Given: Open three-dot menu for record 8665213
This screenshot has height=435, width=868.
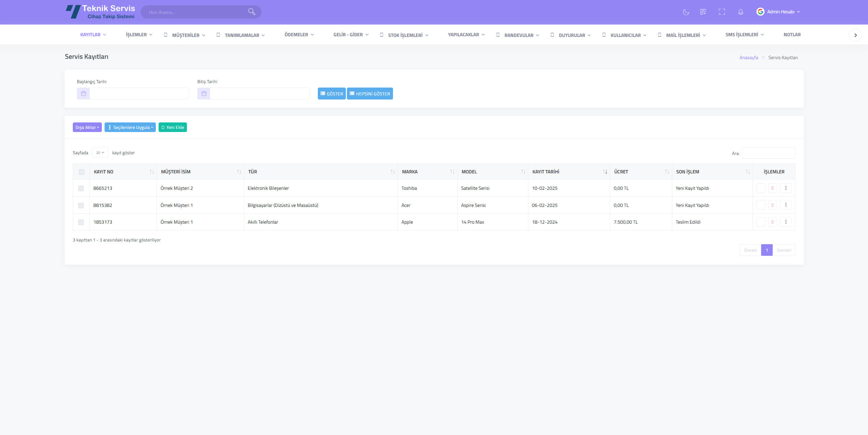Looking at the screenshot, I should [x=786, y=188].
